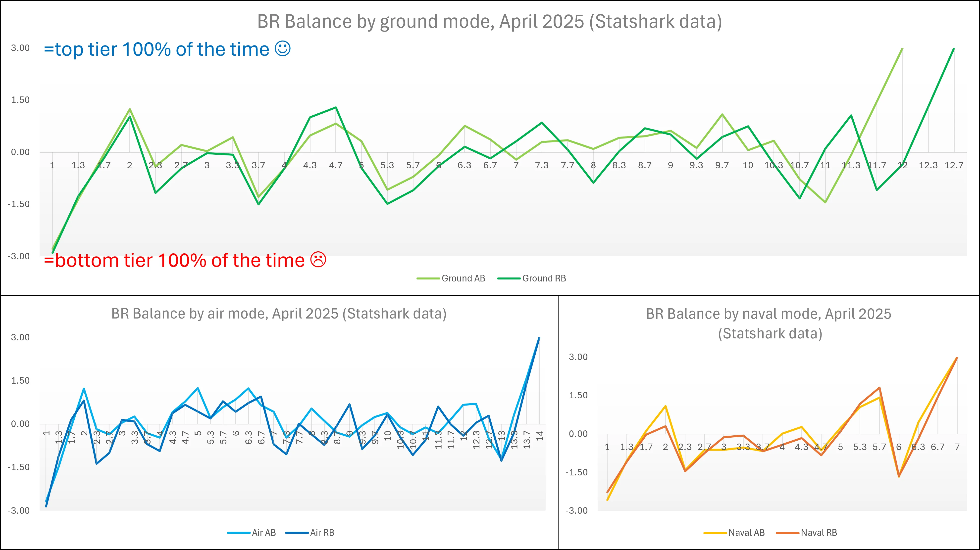This screenshot has width=980, height=550.
Task: Click the light green Ground AB legend line
Action: tap(428, 279)
